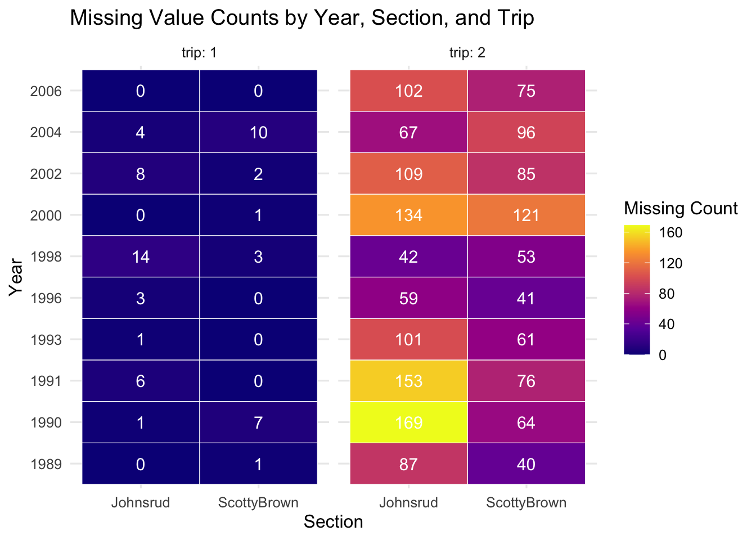Click the ScottyBrown label under trip 1

pyautogui.click(x=258, y=502)
